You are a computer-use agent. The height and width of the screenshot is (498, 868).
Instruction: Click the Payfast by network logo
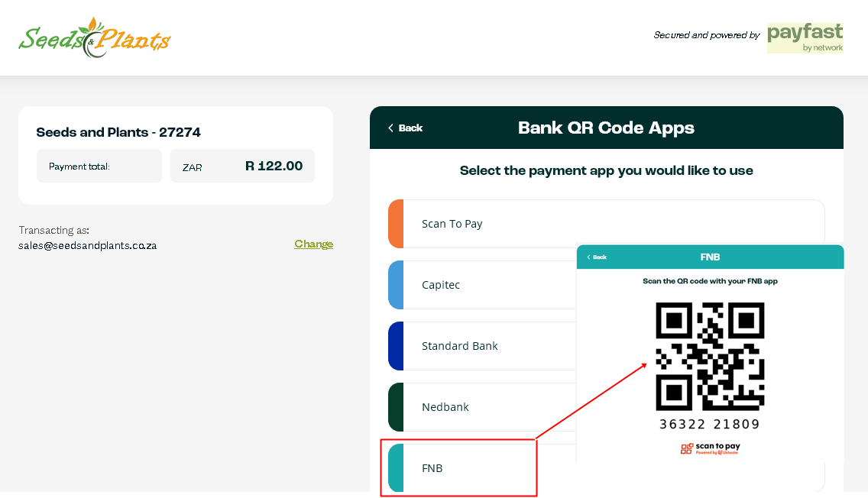[x=805, y=38]
